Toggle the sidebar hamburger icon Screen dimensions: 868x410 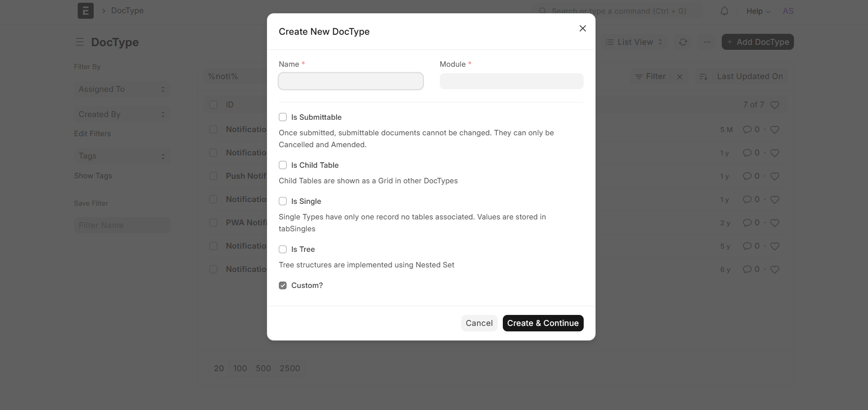(80, 42)
